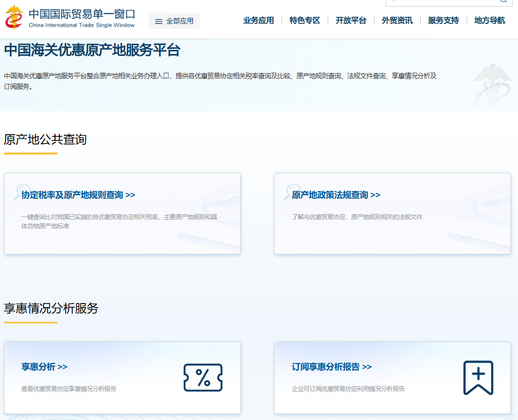This screenshot has height=420, width=518.
Task: Click the 原产地公共查询 section heading
Action: pos(45,139)
